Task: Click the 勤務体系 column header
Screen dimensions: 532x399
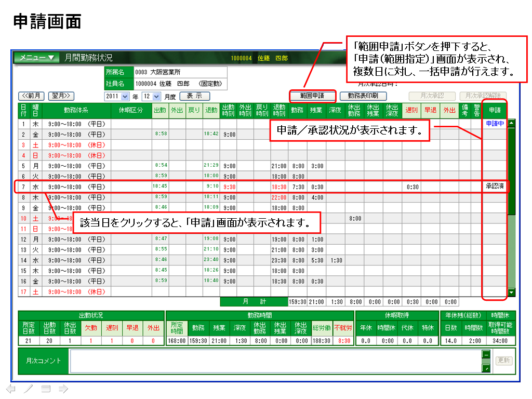Action: click(76, 111)
